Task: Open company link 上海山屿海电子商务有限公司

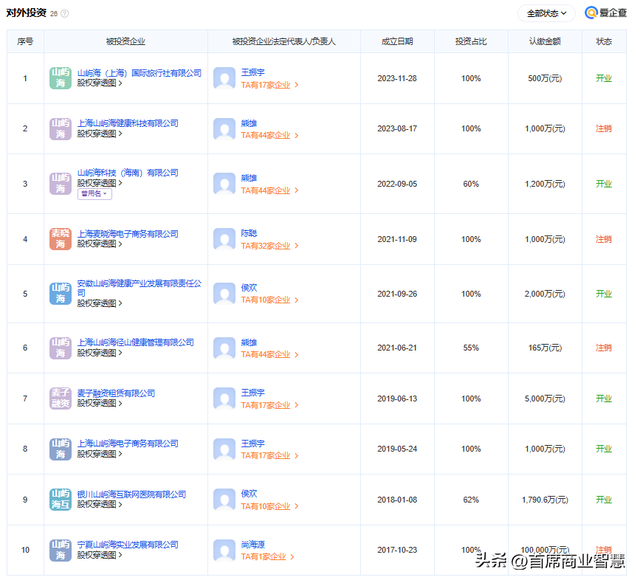Action: [128, 444]
